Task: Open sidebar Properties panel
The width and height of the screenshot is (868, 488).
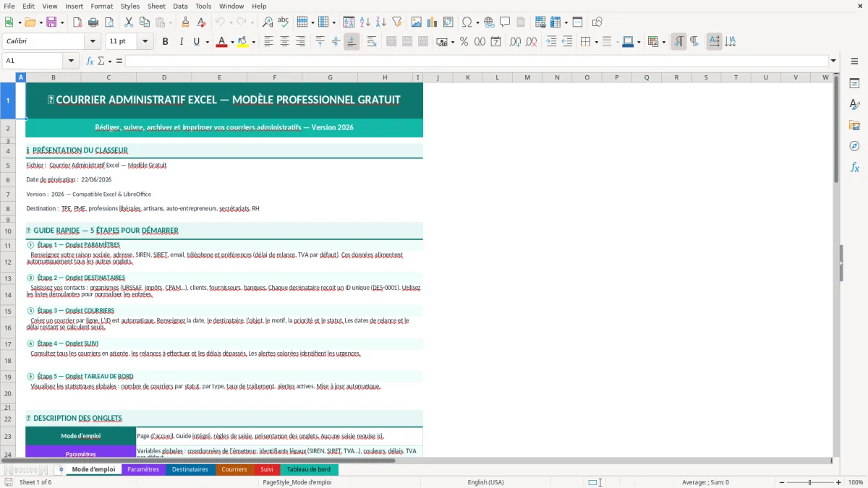Action: tap(854, 83)
